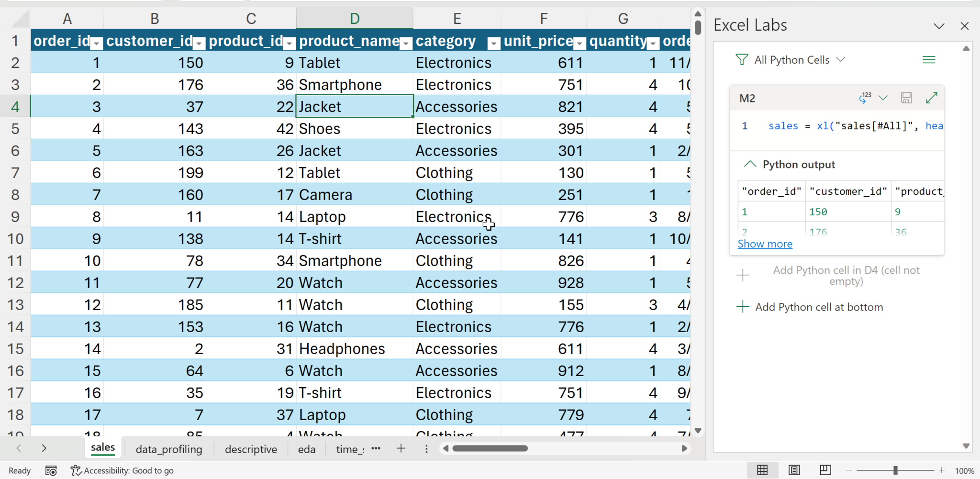Switch to Page Layout view icon
The height and width of the screenshot is (479, 980).
pyautogui.click(x=794, y=470)
